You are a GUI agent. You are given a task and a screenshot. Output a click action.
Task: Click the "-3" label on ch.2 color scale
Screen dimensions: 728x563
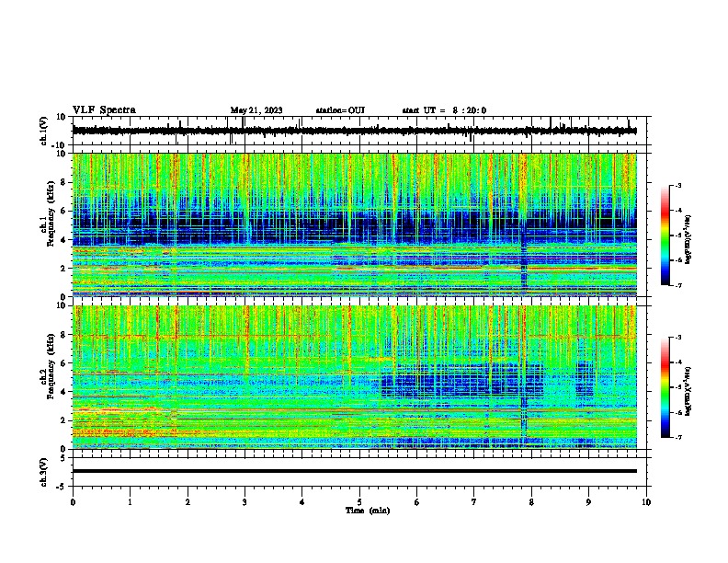pyautogui.click(x=678, y=338)
